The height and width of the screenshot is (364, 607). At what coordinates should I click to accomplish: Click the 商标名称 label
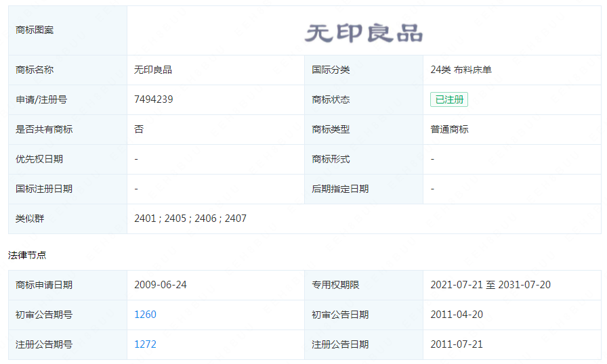pyautogui.click(x=35, y=70)
